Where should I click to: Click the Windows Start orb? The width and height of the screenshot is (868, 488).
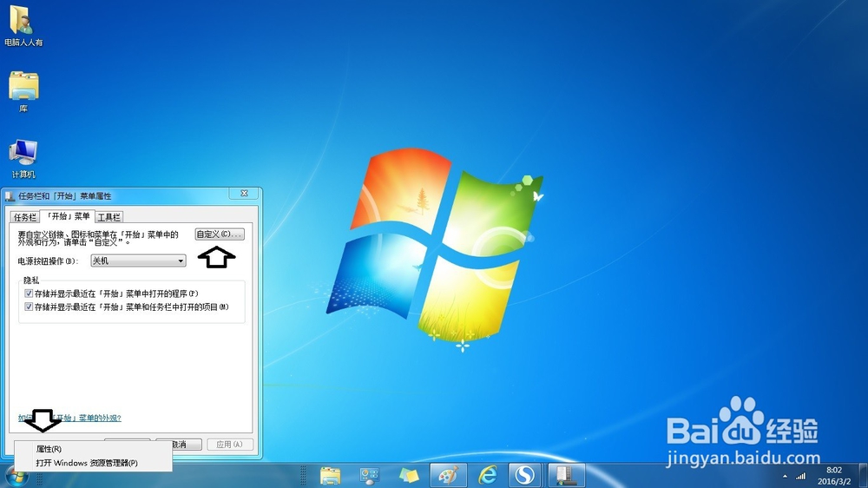pyautogui.click(x=16, y=477)
